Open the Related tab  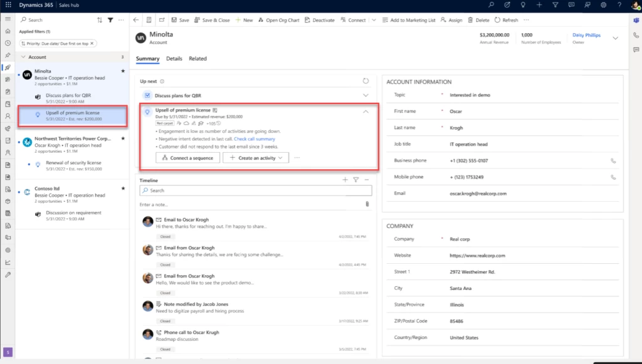click(x=197, y=58)
